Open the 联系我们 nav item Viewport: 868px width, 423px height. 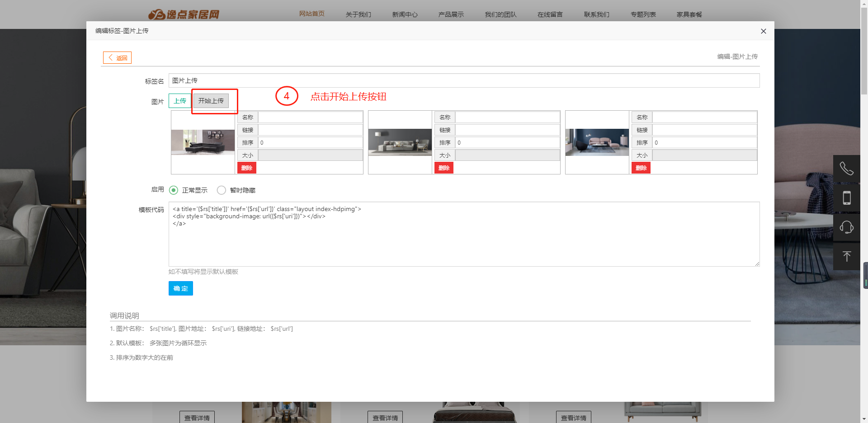597,14
